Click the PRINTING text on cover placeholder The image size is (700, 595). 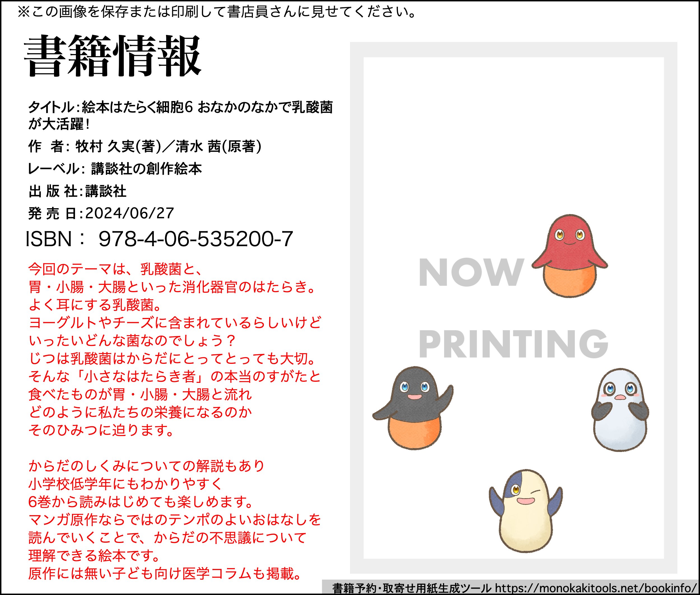coord(513,343)
